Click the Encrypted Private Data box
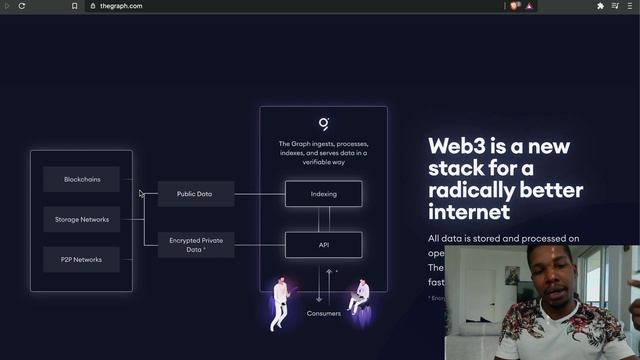Image resolution: width=640 pixels, height=360 pixels. pyautogui.click(x=196, y=245)
